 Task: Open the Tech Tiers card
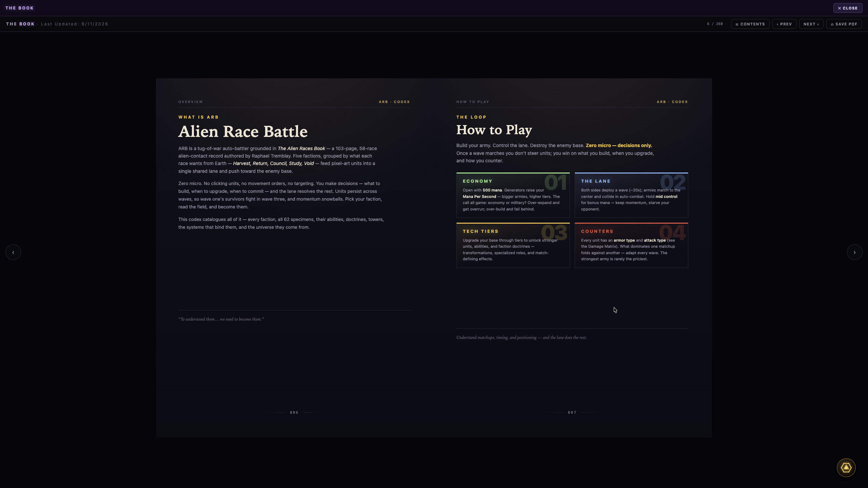coord(513,245)
